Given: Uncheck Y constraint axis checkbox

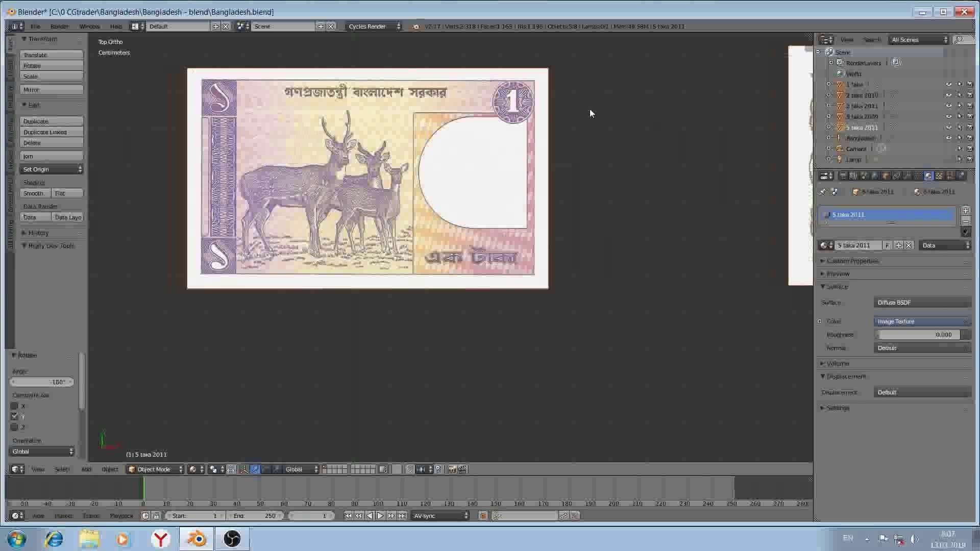Looking at the screenshot, I should pyautogui.click(x=14, y=416).
